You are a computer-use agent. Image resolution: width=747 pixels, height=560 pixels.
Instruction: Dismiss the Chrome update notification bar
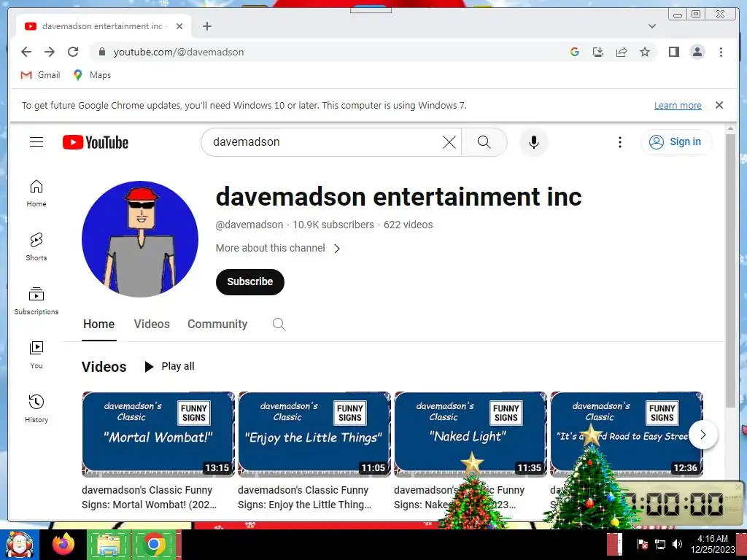(x=719, y=105)
